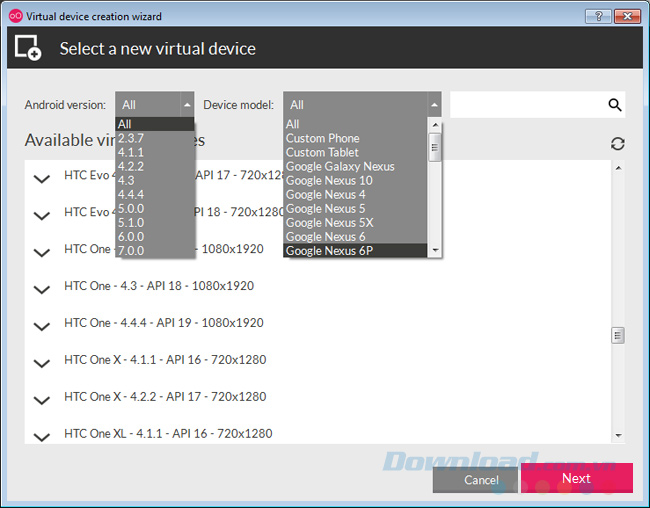Expand HTC One X 4.2.2 chevron
The height and width of the screenshot is (508, 650).
pyautogui.click(x=42, y=400)
